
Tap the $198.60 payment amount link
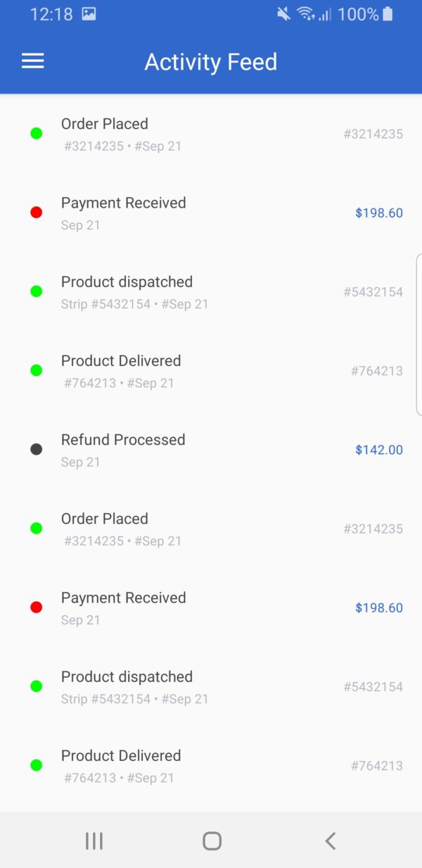click(x=379, y=213)
